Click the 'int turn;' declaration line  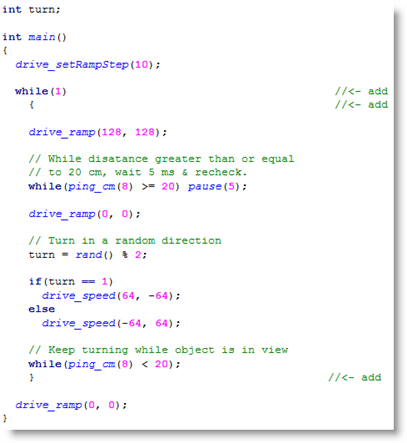click(x=31, y=9)
